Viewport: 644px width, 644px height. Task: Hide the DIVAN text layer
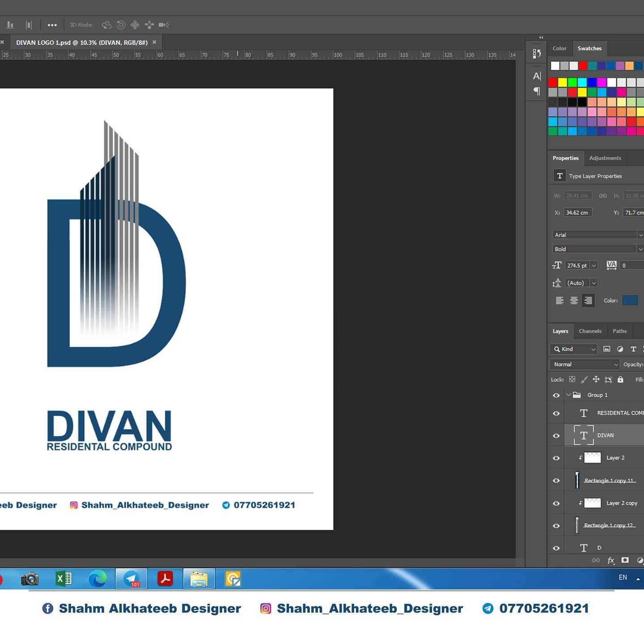pos(556,436)
